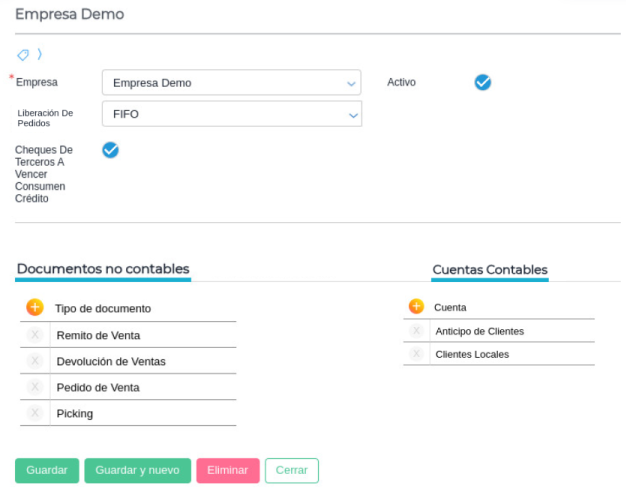Image resolution: width=626 pixels, height=491 pixels.
Task: Select the Documentos no contables section tab
Action: tap(103, 269)
